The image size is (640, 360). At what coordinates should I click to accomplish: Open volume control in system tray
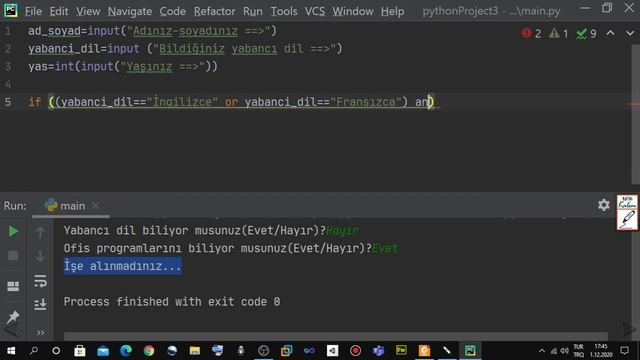click(564, 351)
